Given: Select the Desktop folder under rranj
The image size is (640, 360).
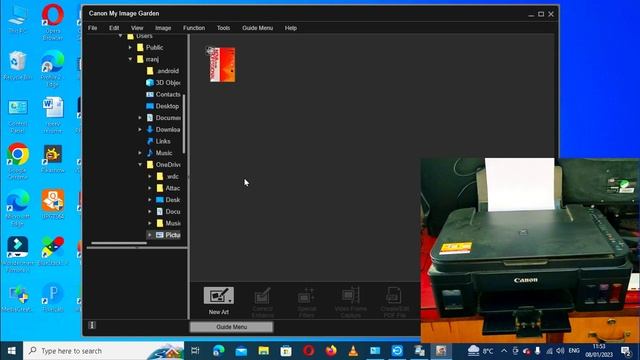Looking at the screenshot, I should [162, 106].
